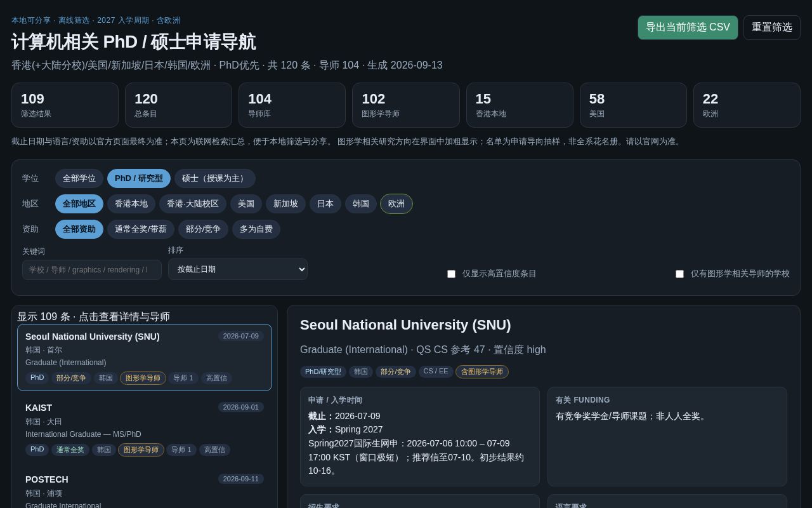The height and width of the screenshot is (508, 812).
Task: Filter by region 韩国 chip
Action: coord(361,204)
